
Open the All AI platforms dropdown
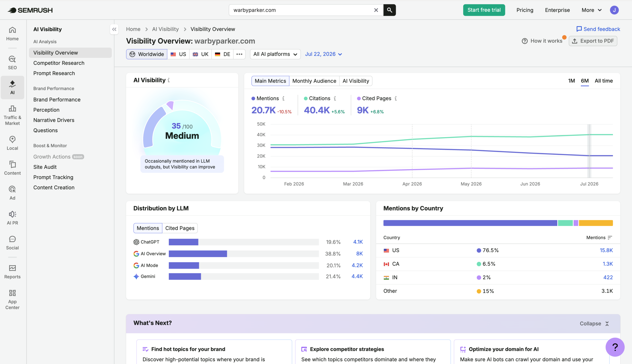tap(275, 54)
